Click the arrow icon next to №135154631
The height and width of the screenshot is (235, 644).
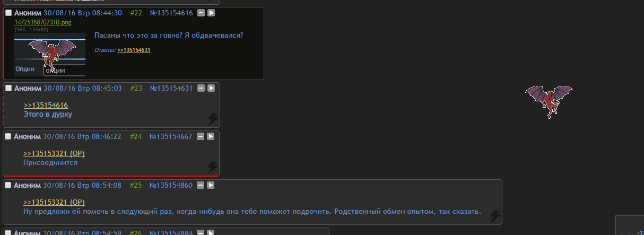(211, 88)
